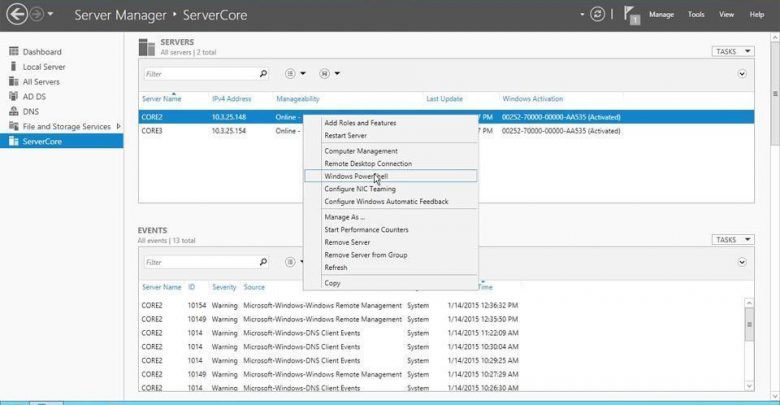
Task: Collapse the Servers filter with the chevron
Action: 742,74
